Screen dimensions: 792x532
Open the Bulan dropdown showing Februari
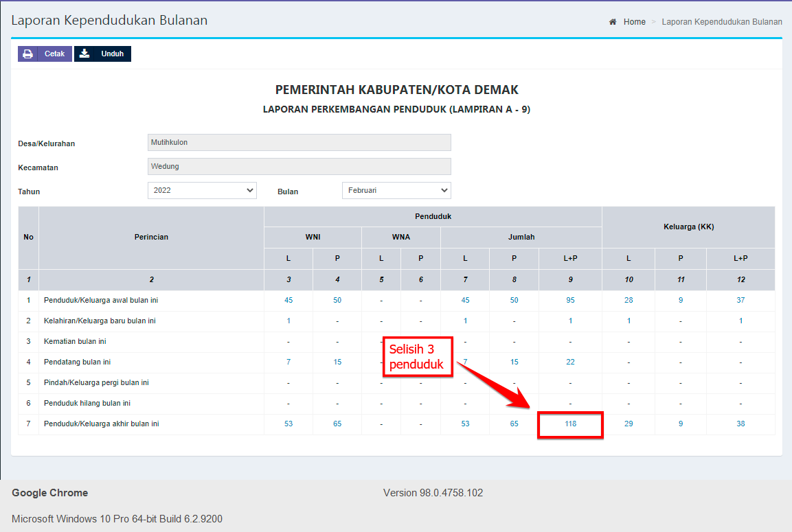[x=396, y=190]
